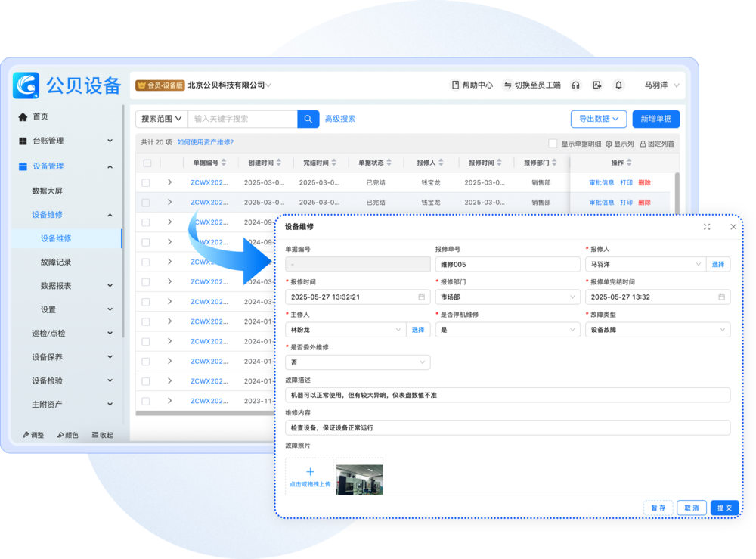Open the 北京公贝科技有限公司 company dropdown
756x559 pixels.
coord(229,85)
